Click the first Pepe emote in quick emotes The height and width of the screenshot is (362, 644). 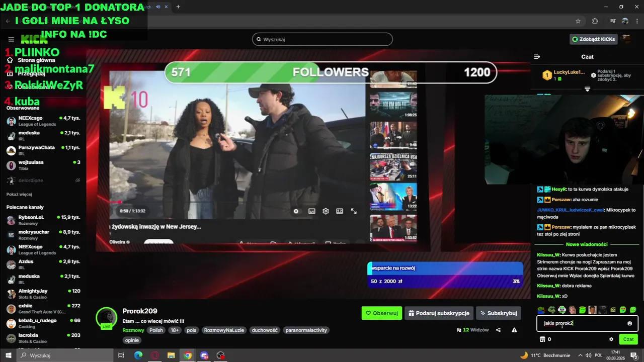(541, 310)
